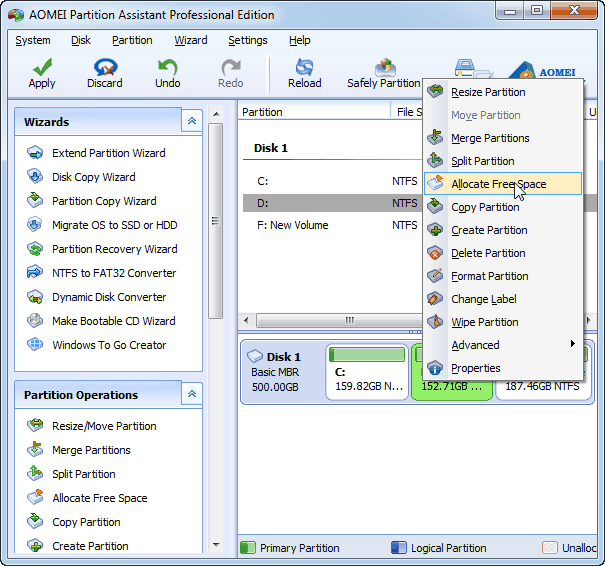Viewport: 605px width, 566px height.
Task: Select the C: partition row
Action: pos(333,181)
